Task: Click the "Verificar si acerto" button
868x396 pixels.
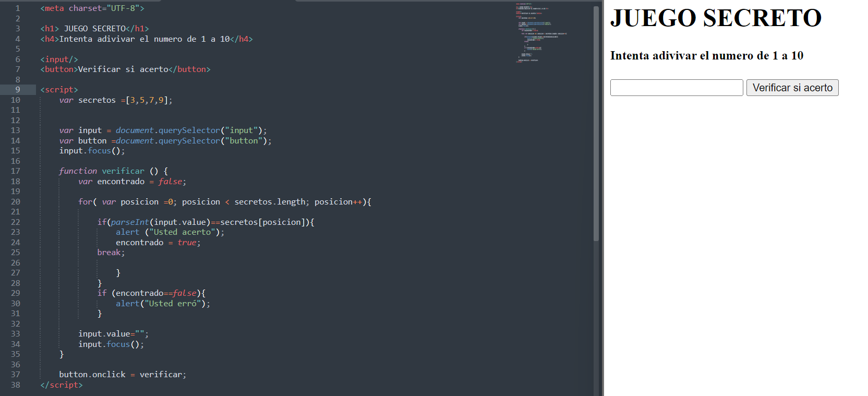Action: point(792,88)
